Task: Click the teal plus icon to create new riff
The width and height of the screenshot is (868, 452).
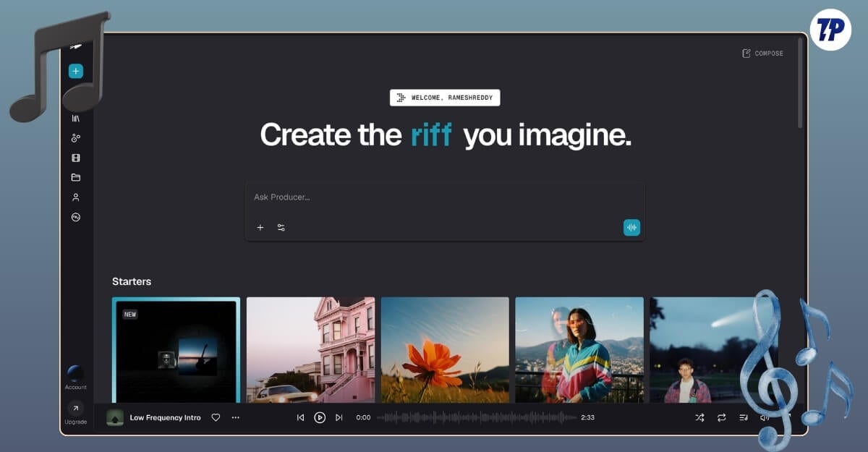Action: tap(76, 71)
